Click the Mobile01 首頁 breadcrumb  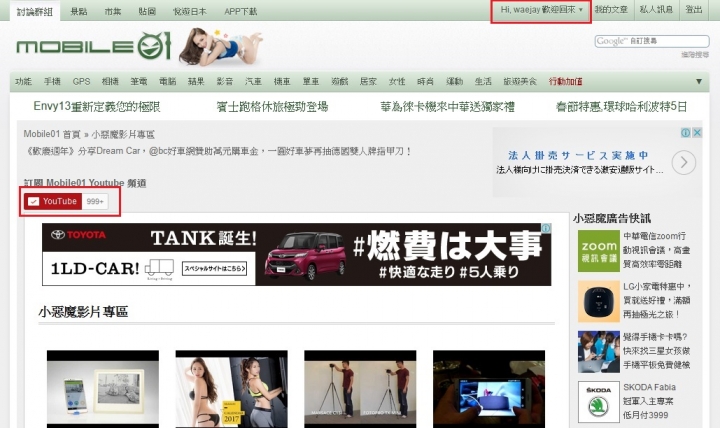point(52,135)
